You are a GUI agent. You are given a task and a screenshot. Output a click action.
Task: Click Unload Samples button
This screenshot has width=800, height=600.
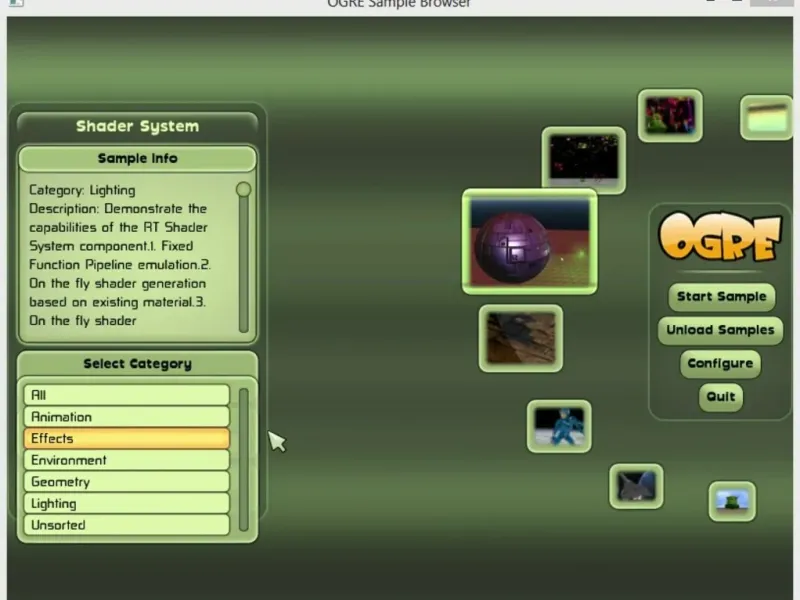(720, 330)
